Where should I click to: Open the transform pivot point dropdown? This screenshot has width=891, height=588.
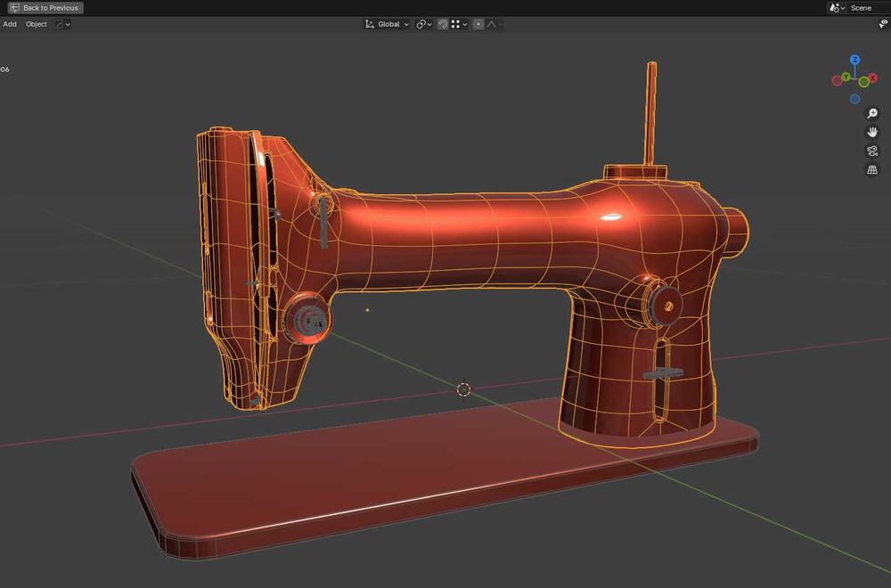coord(424,24)
